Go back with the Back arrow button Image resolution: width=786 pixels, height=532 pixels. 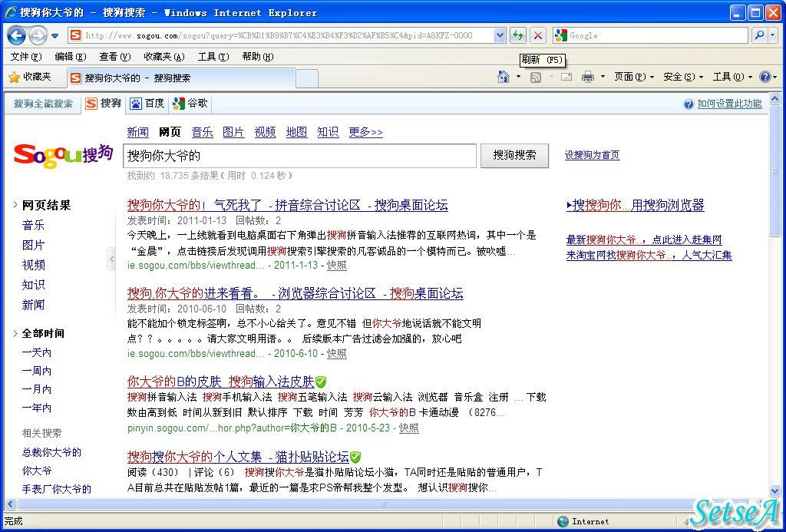17,35
